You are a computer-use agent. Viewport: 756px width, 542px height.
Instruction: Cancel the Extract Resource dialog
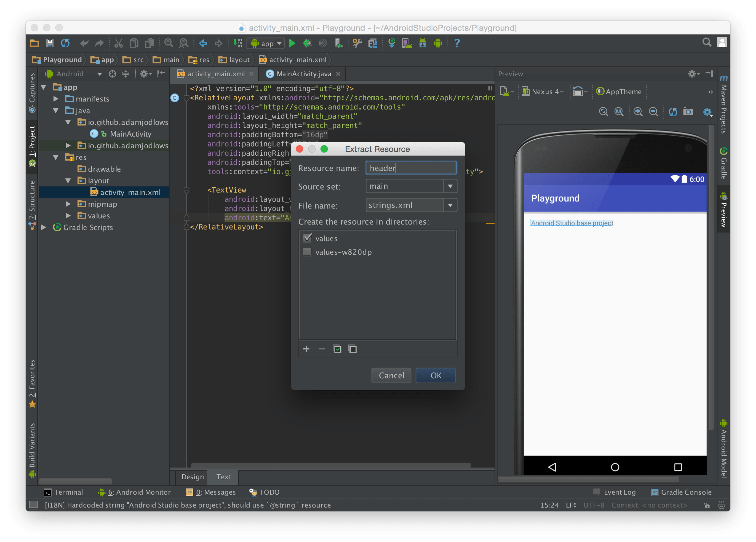pyautogui.click(x=391, y=375)
